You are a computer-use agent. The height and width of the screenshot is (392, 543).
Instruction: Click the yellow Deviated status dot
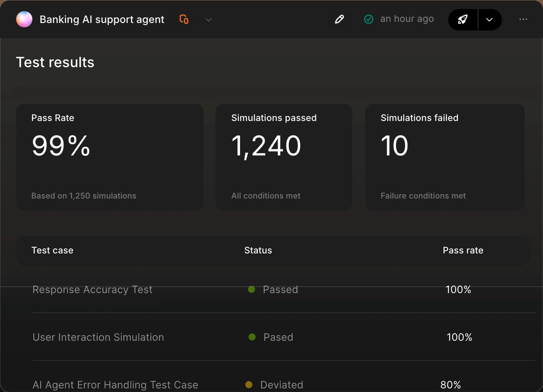click(x=249, y=385)
